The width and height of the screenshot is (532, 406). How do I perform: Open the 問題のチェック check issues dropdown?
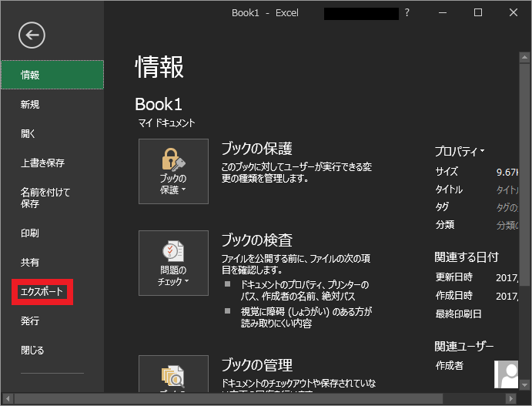[173, 263]
